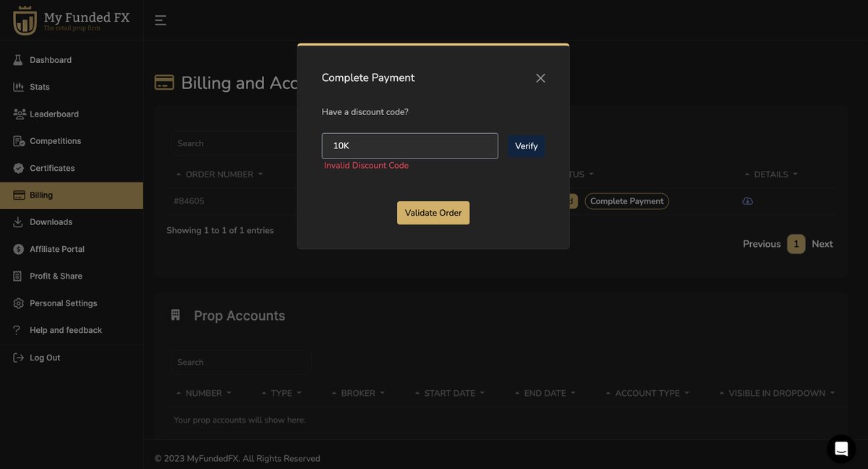The height and width of the screenshot is (469, 868).
Task: Open Competitions from sidebar
Action: (x=71, y=141)
